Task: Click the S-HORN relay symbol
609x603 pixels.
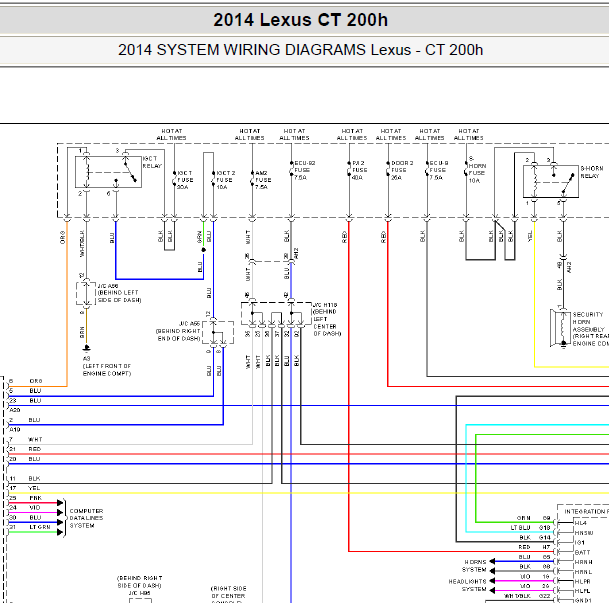Action: point(551,181)
